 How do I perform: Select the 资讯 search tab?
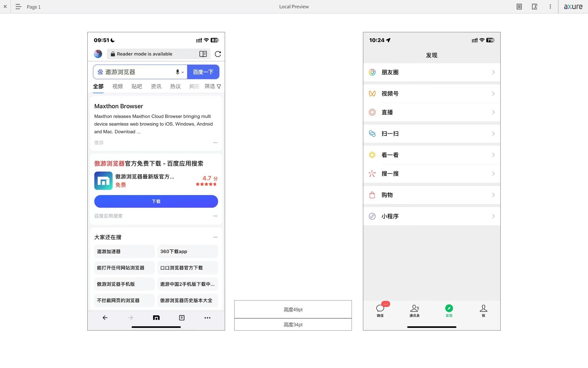click(156, 86)
